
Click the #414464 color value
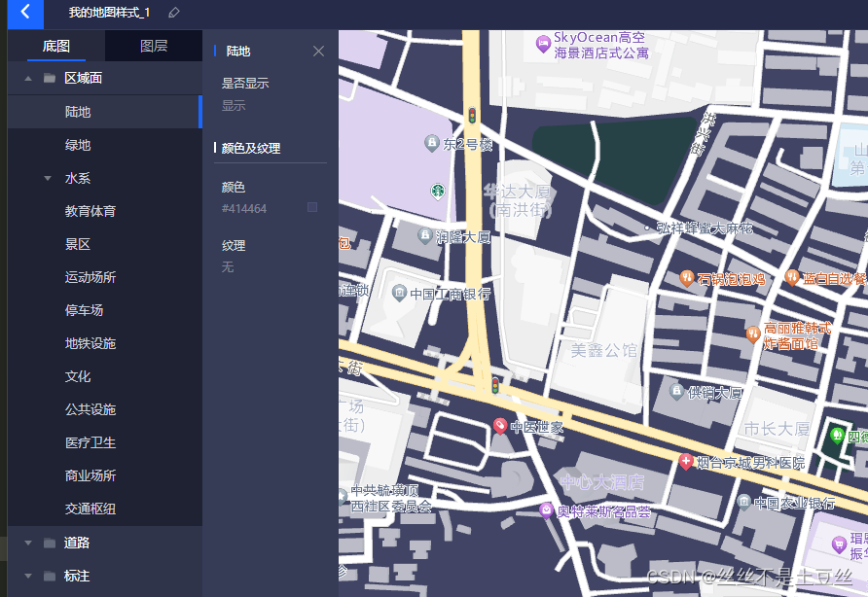(244, 209)
